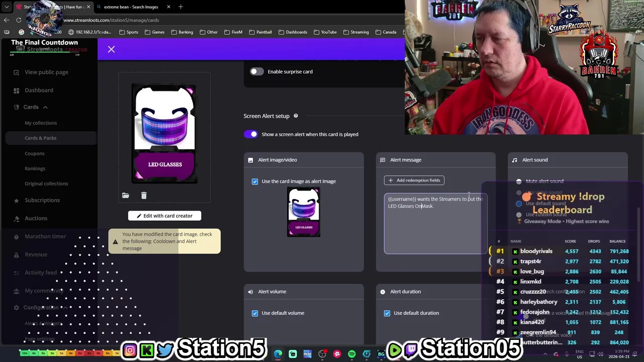Viewport: 644px width, 362px height.
Task: Click the Cards sidebar icon
Action: click(16, 107)
